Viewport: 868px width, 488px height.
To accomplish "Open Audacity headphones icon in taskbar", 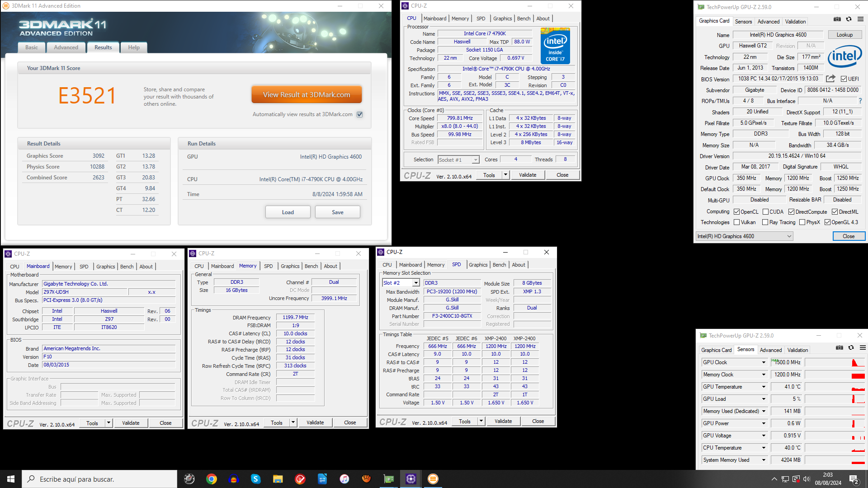I will click(234, 479).
